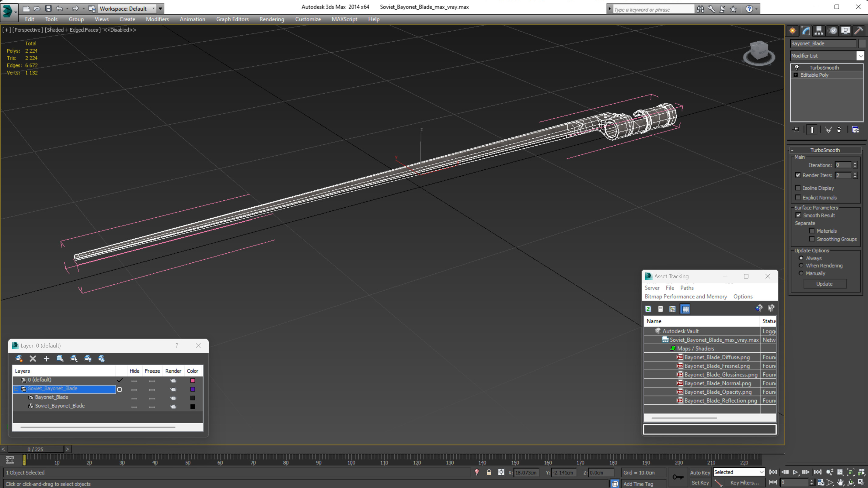Click the Soviet_Bayonet_Blade layer color swatch
This screenshot has height=488, width=868.
(x=193, y=389)
